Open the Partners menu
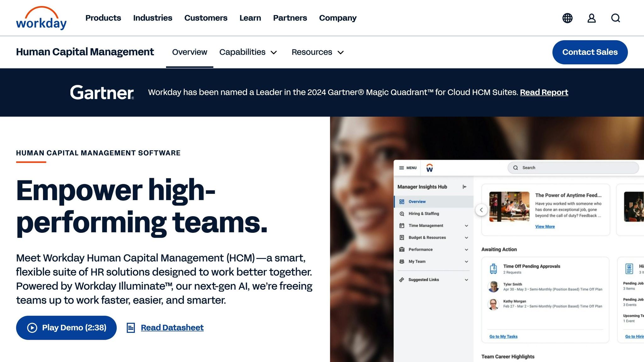The height and width of the screenshot is (362, 644). pos(290,18)
